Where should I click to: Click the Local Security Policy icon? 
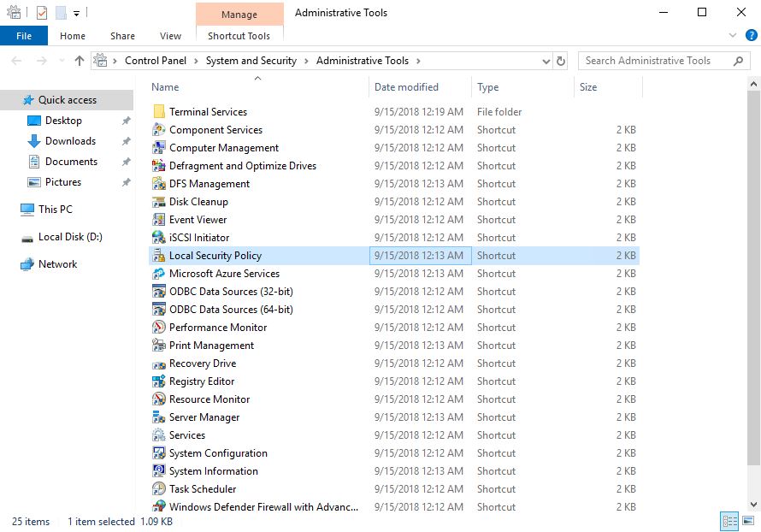(159, 256)
